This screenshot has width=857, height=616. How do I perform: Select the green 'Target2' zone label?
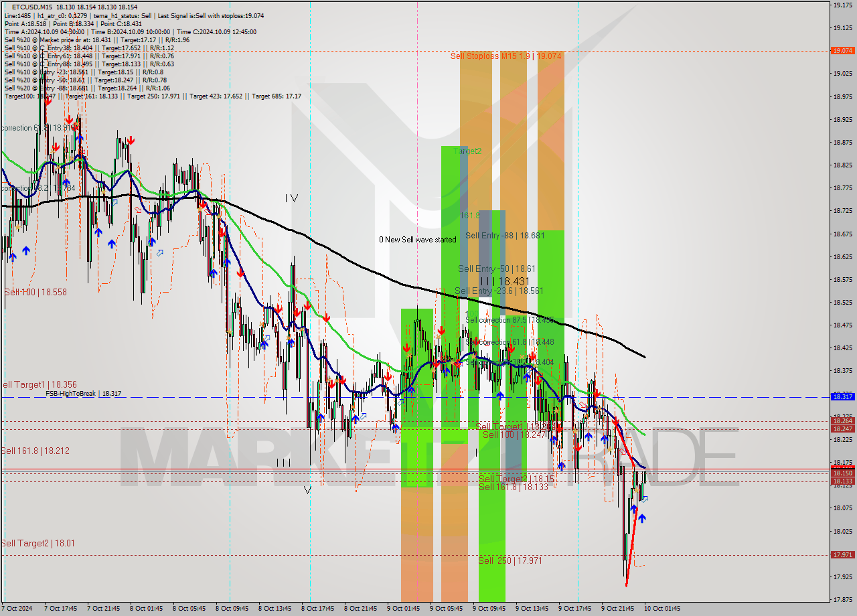click(467, 151)
